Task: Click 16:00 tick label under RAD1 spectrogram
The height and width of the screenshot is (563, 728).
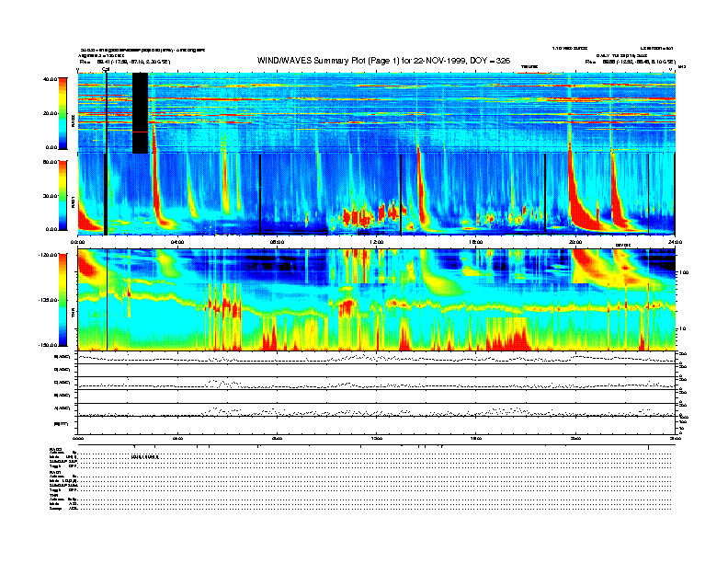Action: click(476, 242)
